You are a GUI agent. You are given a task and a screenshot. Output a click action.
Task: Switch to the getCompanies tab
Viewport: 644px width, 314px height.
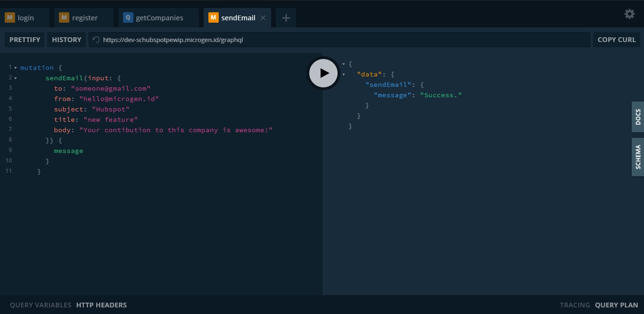point(159,17)
